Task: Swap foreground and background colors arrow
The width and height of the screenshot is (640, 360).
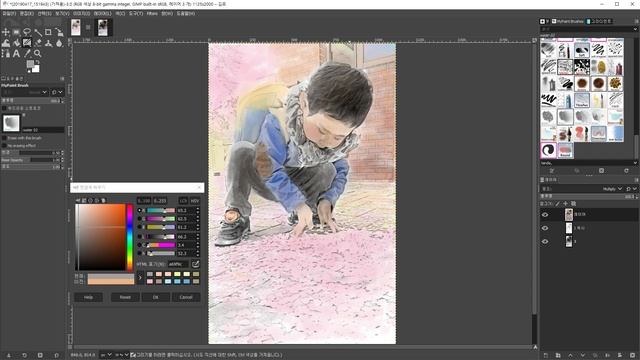Action: (38, 62)
